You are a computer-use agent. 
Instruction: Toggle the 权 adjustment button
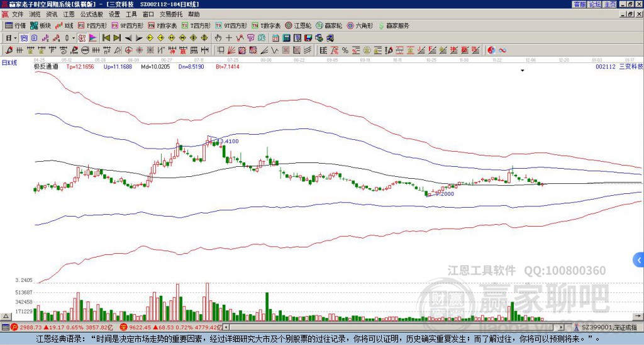click(82, 38)
